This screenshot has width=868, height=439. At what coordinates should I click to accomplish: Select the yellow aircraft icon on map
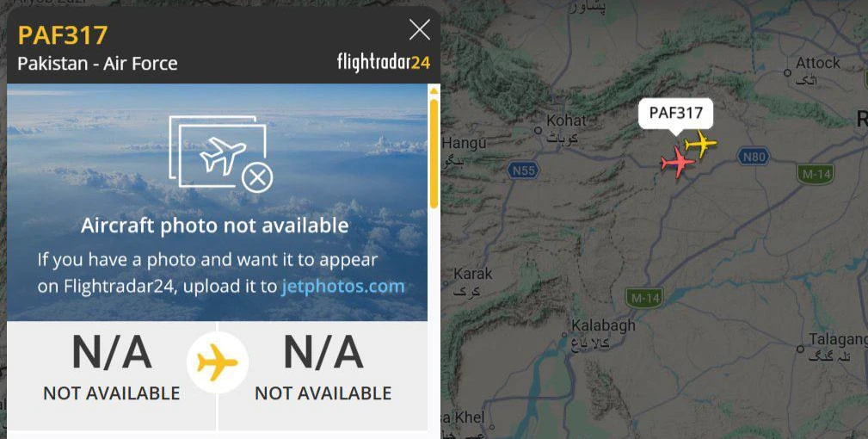click(701, 144)
